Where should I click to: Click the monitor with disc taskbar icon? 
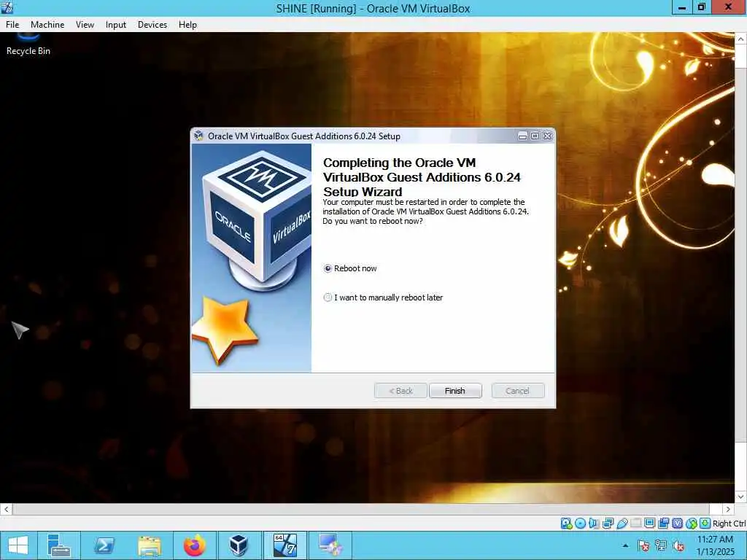point(330,545)
